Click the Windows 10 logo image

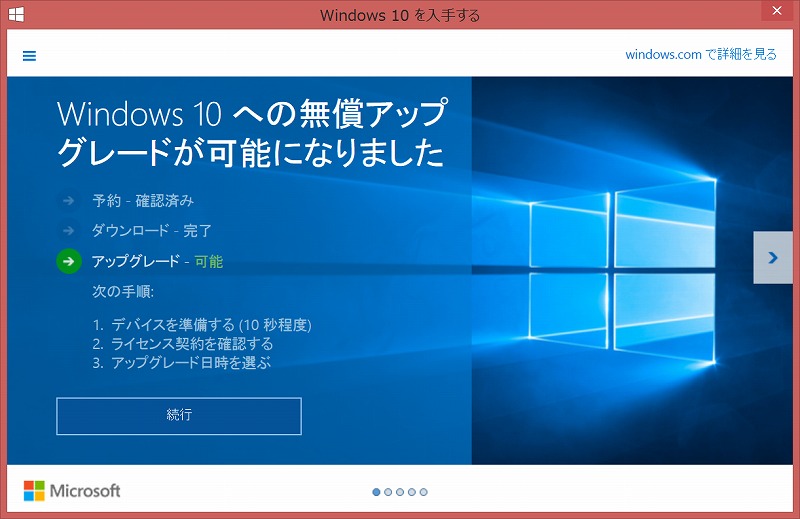622,270
